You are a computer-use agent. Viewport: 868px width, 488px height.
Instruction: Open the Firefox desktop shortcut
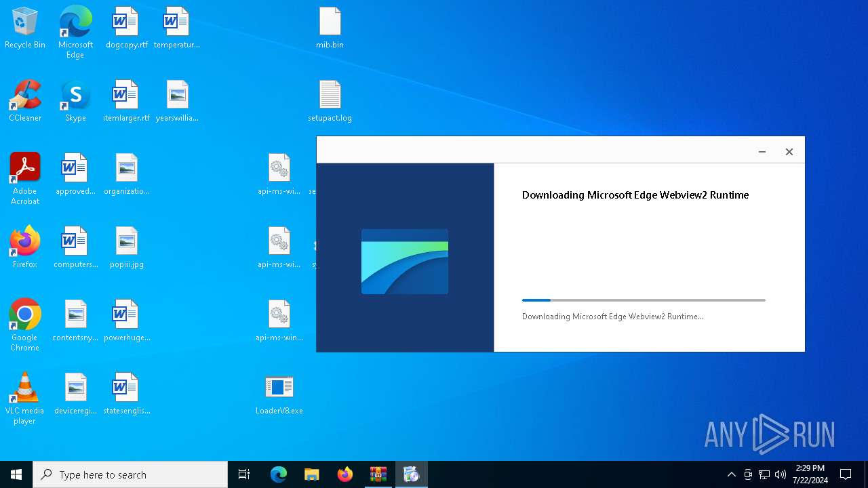tap(25, 247)
